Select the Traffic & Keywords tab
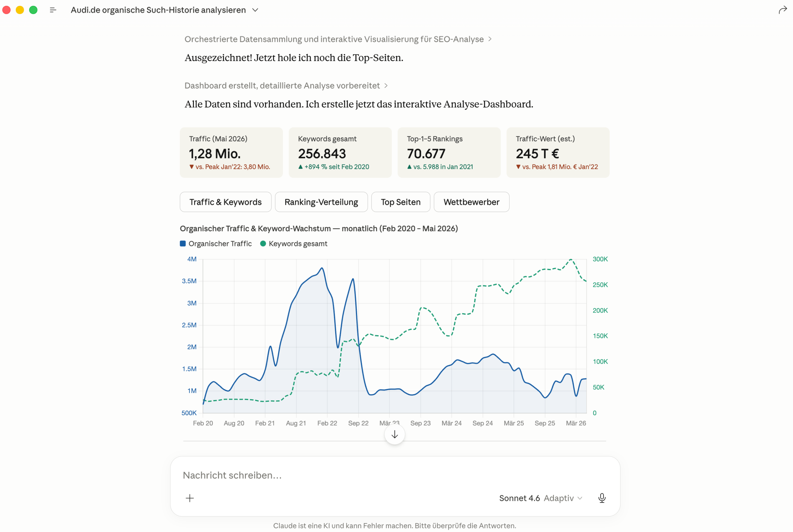 [x=226, y=202]
